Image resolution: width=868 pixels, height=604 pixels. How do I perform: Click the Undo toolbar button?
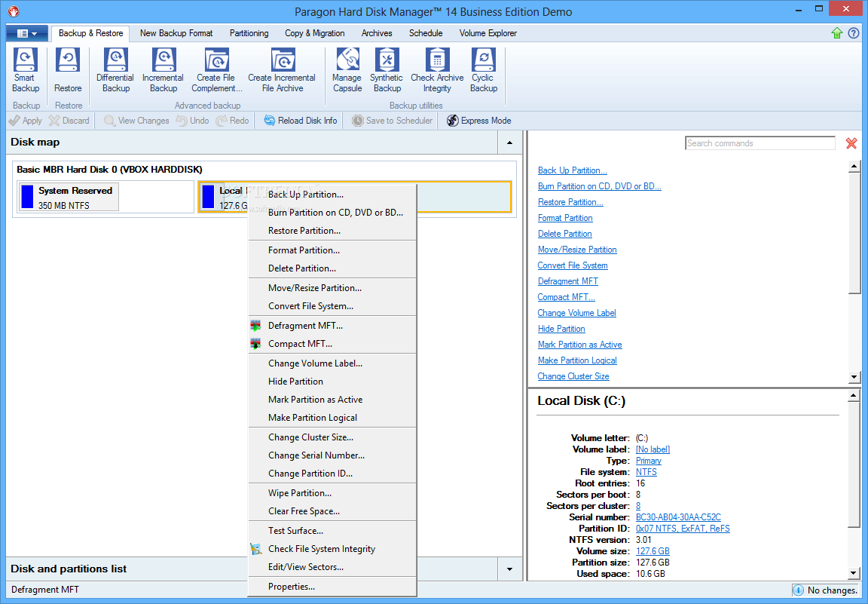tap(193, 120)
